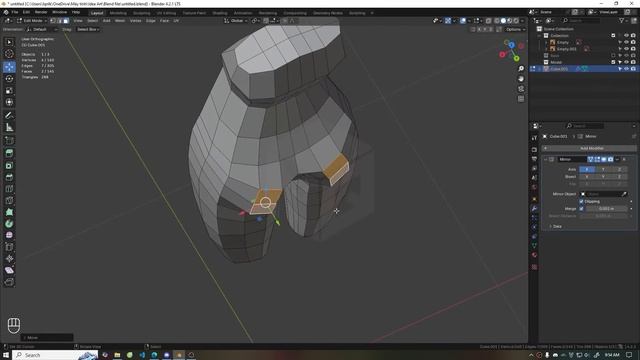Select the Shrink/Fatten tool
This screenshot has width=640, height=360.
click(x=9, y=258)
